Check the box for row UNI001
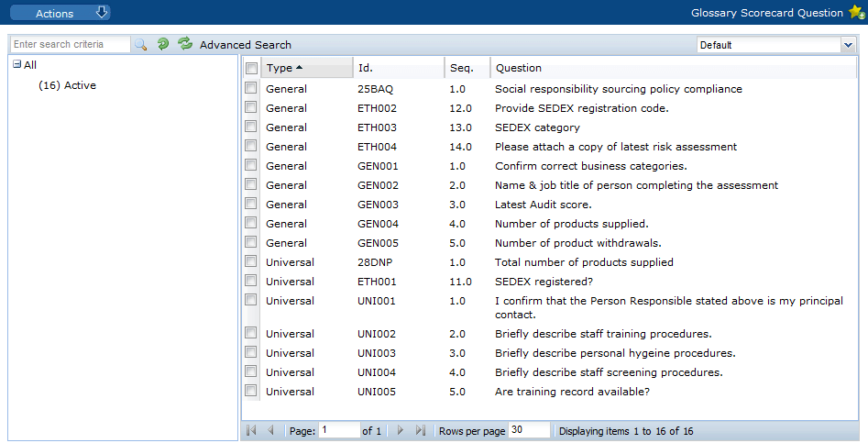The height and width of the screenshot is (443, 868). [x=251, y=300]
